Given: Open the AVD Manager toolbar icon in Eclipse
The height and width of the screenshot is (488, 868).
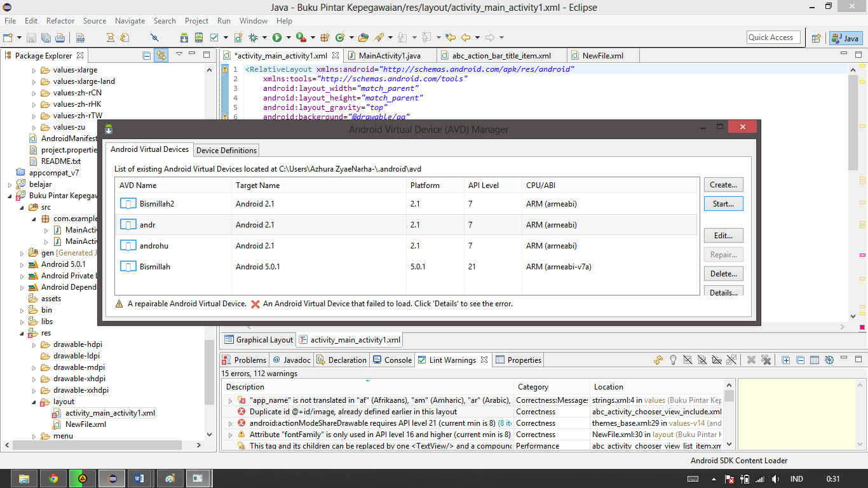Looking at the screenshot, I should tap(199, 37).
